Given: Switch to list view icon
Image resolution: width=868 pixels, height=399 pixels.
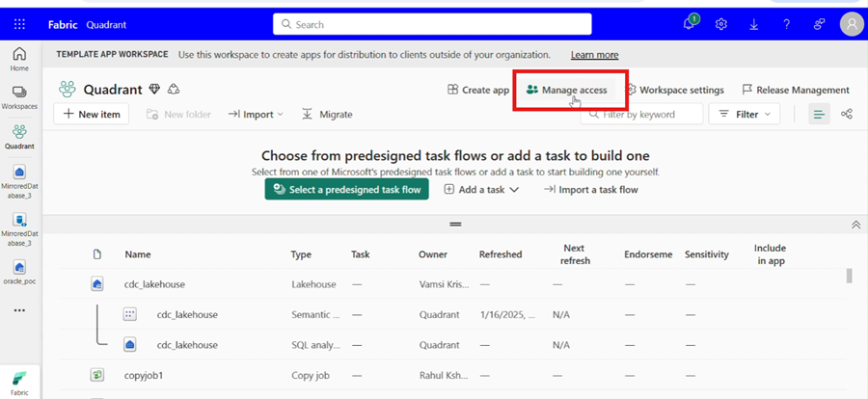Looking at the screenshot, I should [x=819, y=114].
